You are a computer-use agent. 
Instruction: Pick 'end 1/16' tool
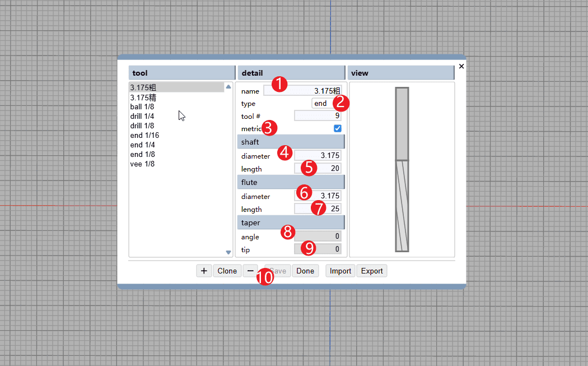[144, 135]
